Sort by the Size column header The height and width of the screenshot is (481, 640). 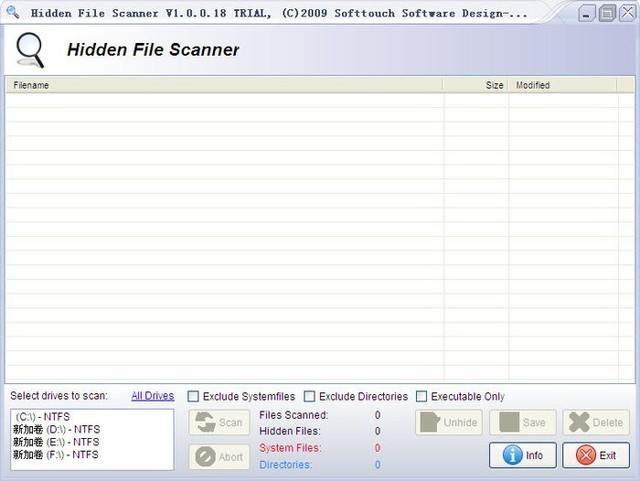coord(476,85)
